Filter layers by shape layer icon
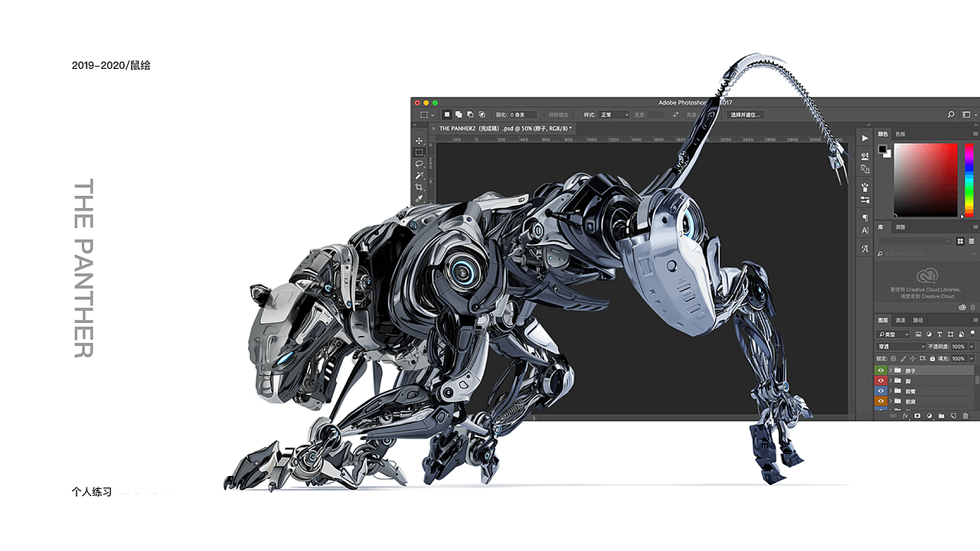The image size is (980, 551). tap(950, 334)
